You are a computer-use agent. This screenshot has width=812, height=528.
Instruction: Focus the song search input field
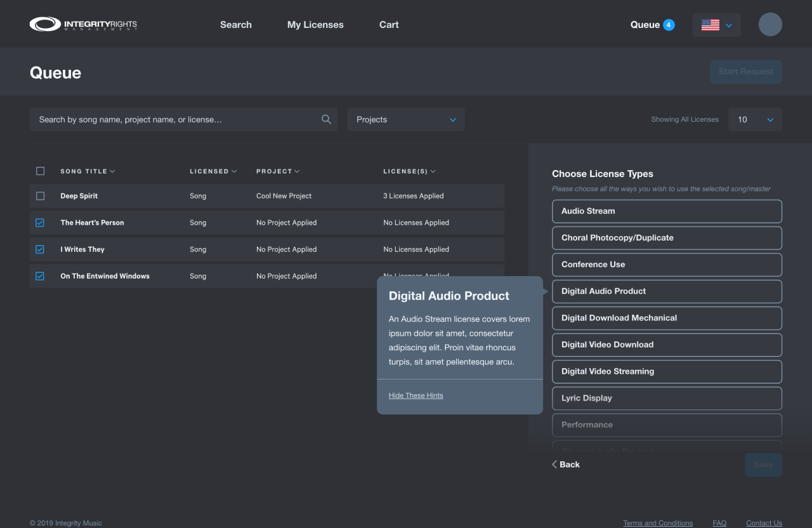(x=184, y=119)
